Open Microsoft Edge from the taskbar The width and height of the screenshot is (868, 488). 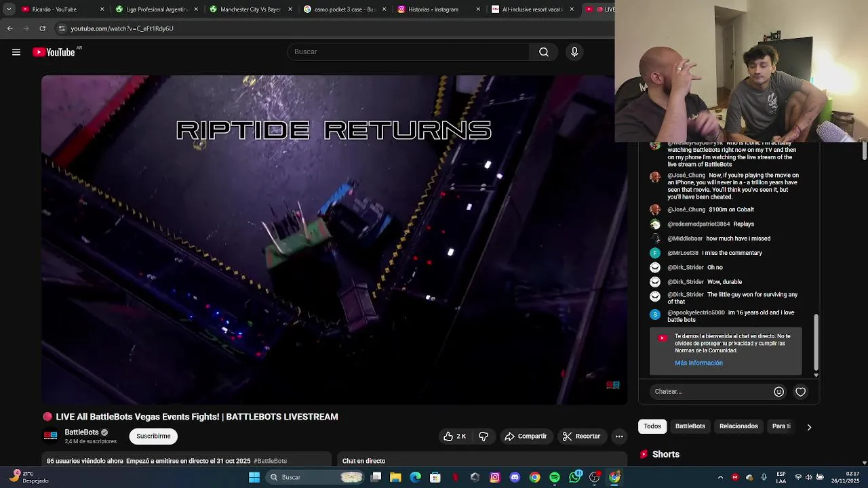click(416, 477)
